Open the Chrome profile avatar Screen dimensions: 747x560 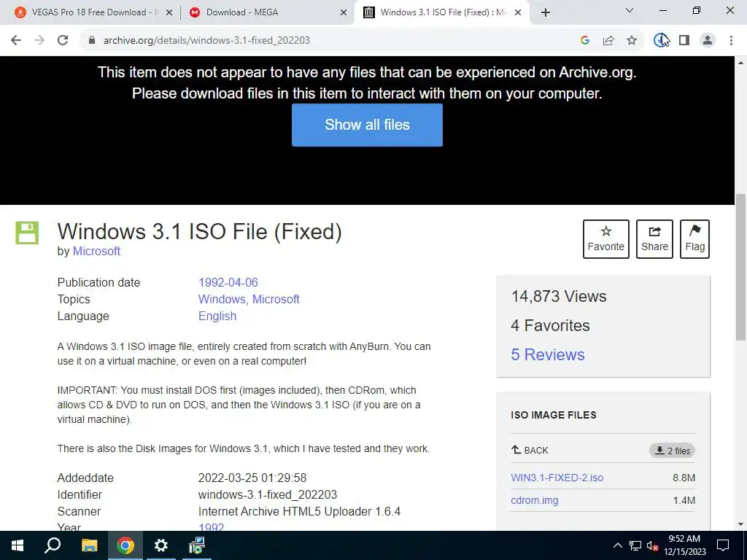[x=708, y=41]
